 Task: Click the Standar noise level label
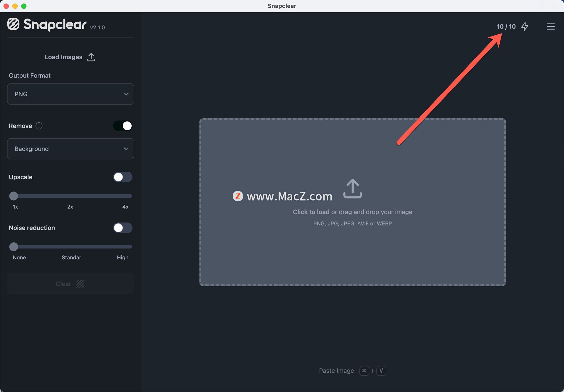[x=71, y=258]
